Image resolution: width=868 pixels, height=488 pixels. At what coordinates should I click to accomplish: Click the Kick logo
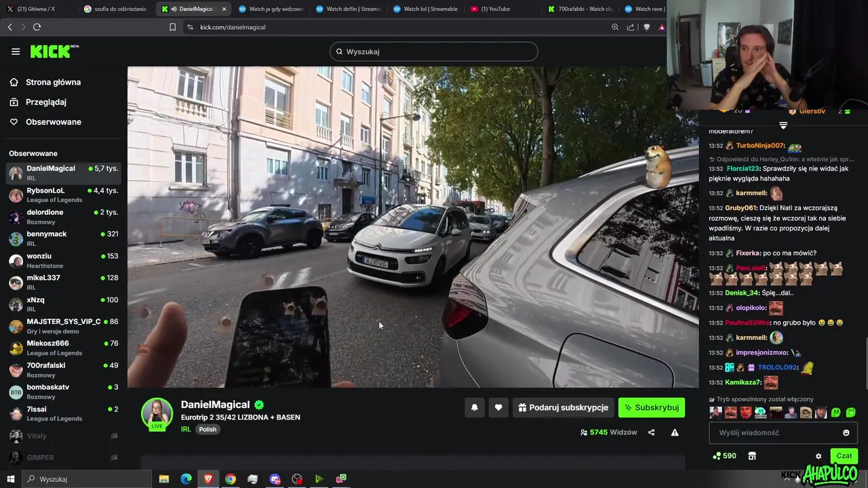pos(54,52)
